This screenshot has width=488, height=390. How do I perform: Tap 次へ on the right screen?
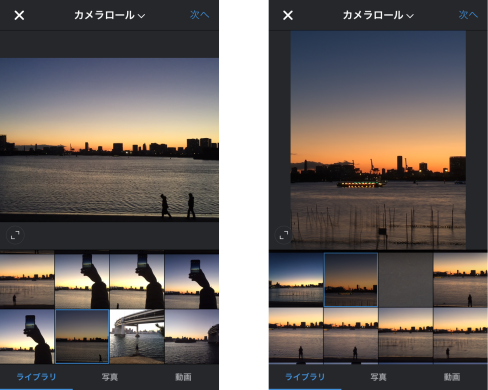pos(468,15)
